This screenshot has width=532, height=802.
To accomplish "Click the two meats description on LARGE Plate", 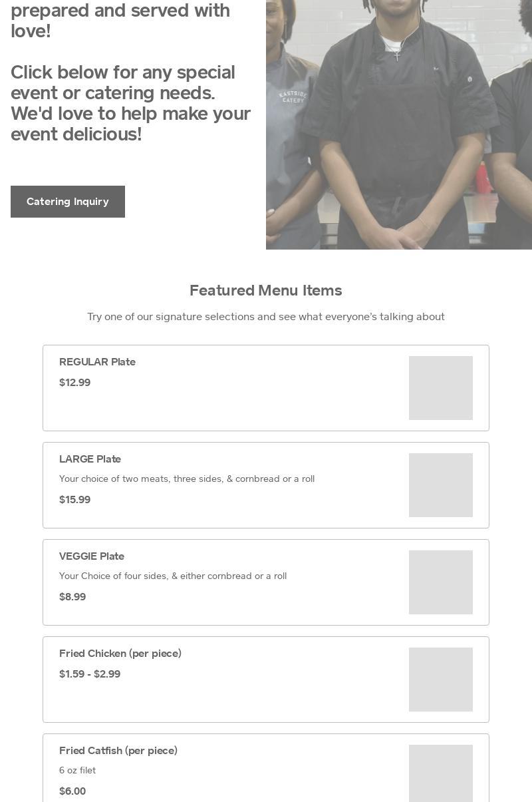I will point(187,479).
